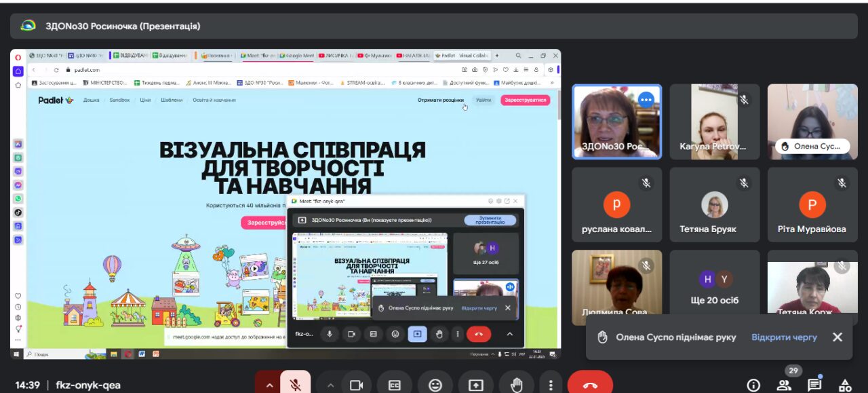Open the 'Sandbox' menu item on Padlet
The image size is (868, 393).
point(119,100)
